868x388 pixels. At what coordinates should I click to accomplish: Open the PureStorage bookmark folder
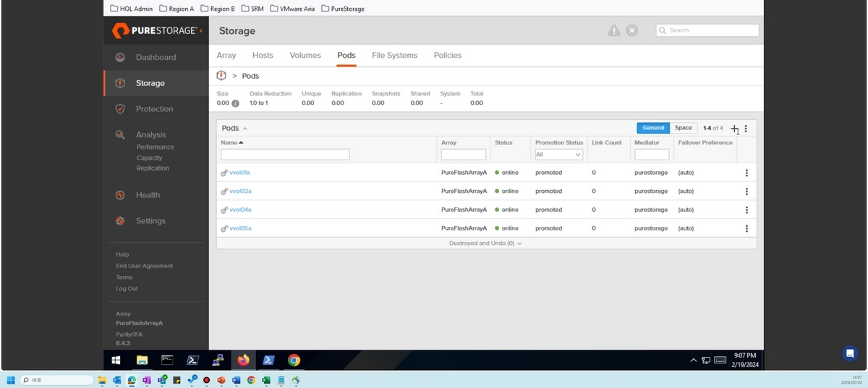pos(342,9)
